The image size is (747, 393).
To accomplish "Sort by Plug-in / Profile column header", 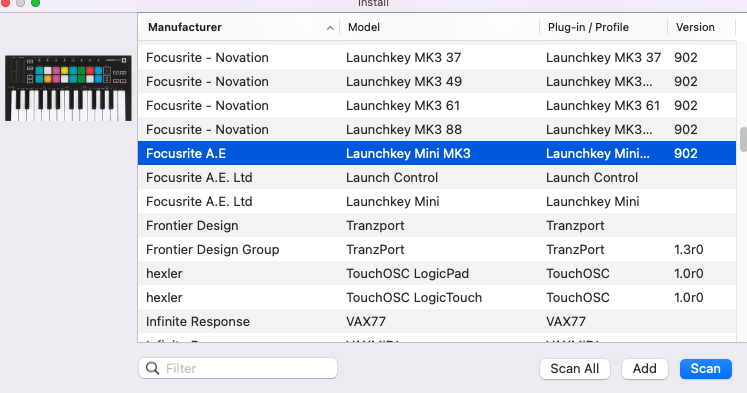I will pyautogui.click(x=588, y=27).
